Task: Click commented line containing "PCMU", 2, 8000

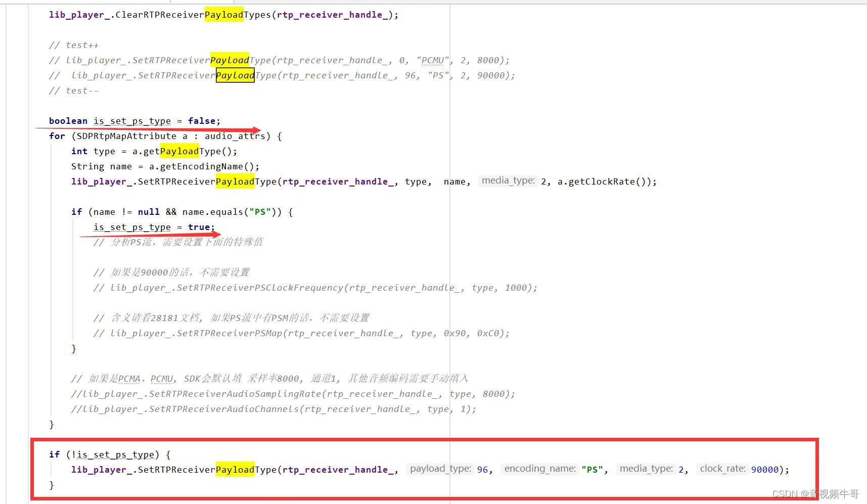Action: [279, 60]
